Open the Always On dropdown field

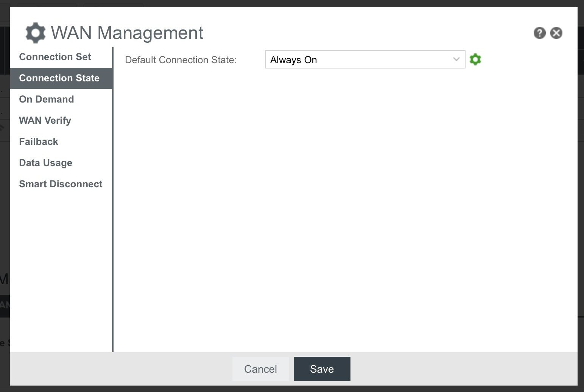click(360, 60)
